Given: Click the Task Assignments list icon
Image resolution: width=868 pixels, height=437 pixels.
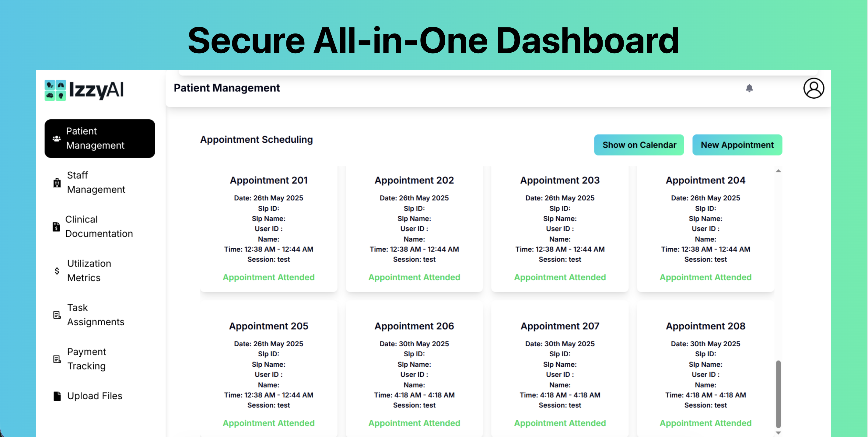Looking at the screenshot, I should pyautogui.click(x=57, y=315).
